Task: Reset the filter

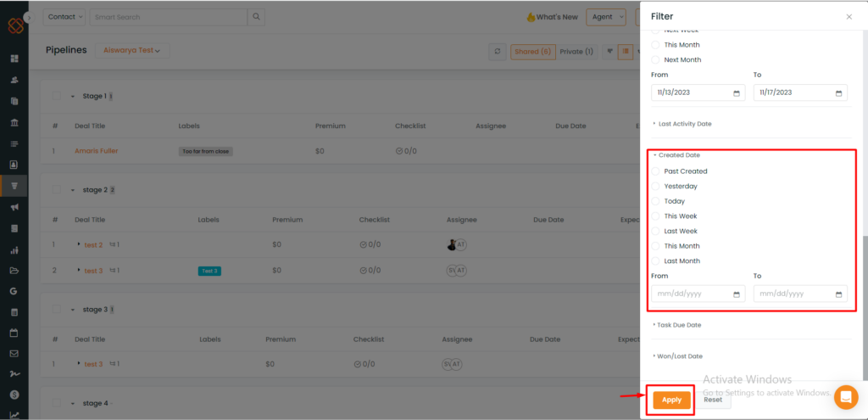Action: click(713, 400)
